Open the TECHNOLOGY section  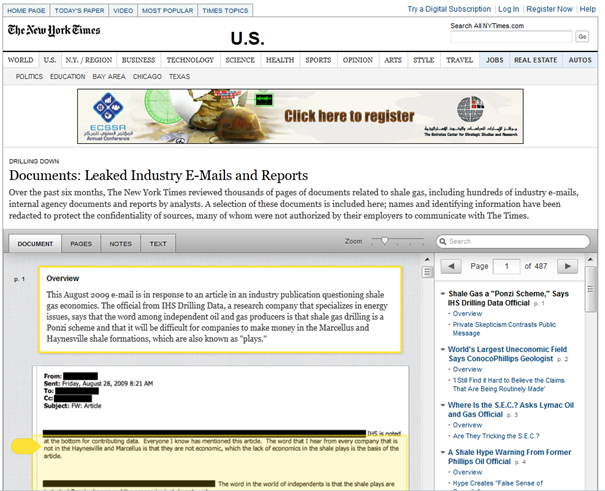(190, 60)
